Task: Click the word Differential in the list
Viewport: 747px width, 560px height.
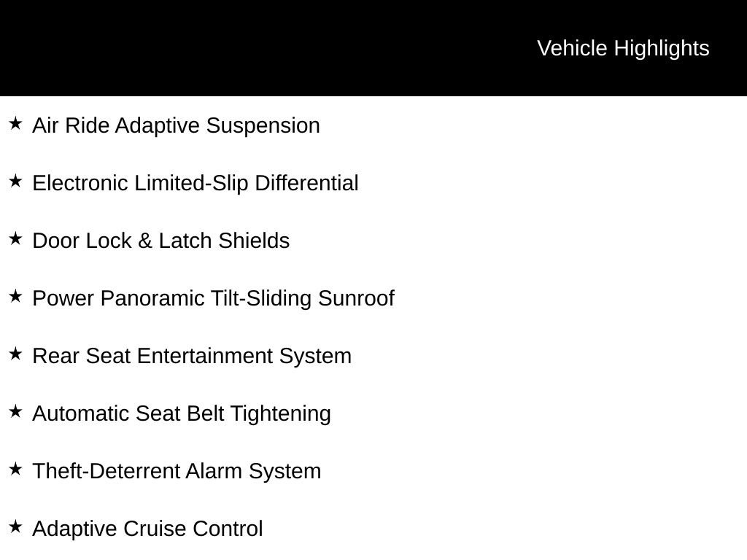Action: [307, 183]
